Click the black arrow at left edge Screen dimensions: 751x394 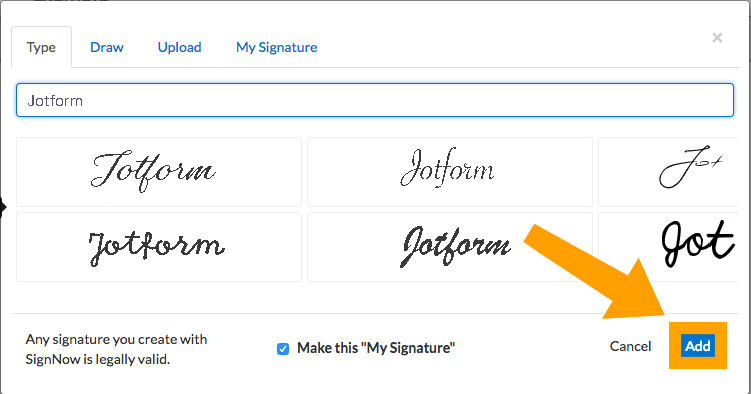pyautogui.click(x=3, y=207)
